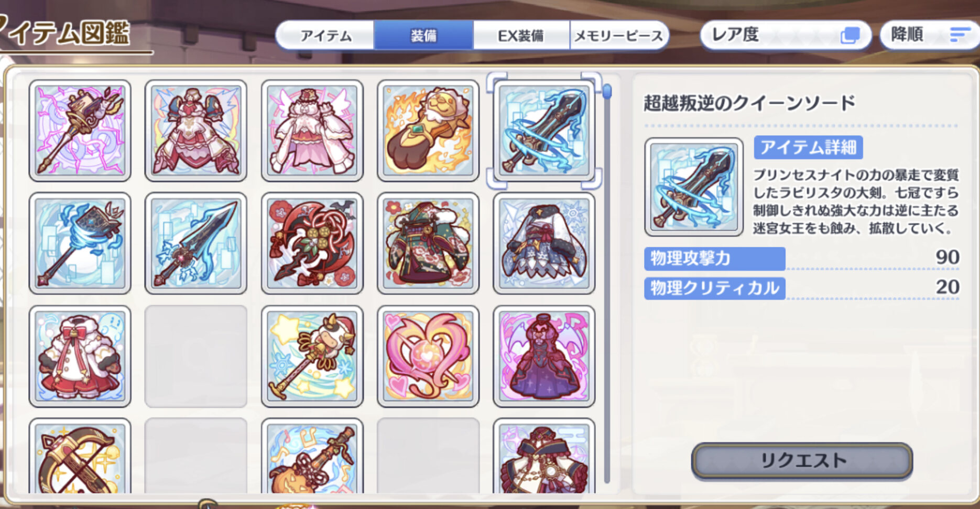This screenshot has height=509, width=980.
Task: Choose the Santa red-and-white coat icon
Action: point(80,356)
